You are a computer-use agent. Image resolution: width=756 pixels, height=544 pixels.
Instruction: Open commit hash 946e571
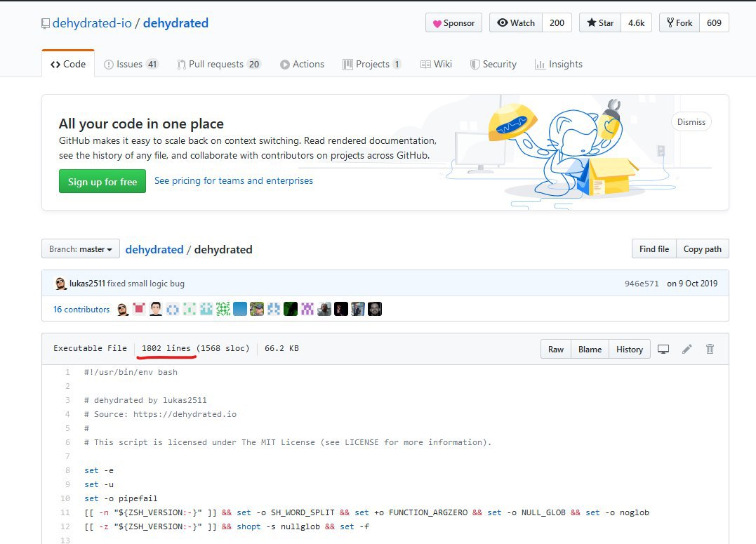click(x=642, y=284)
